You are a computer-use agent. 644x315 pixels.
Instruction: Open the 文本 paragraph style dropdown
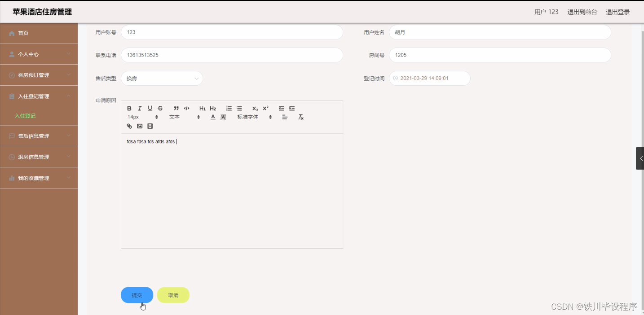[x=185, y=117]
